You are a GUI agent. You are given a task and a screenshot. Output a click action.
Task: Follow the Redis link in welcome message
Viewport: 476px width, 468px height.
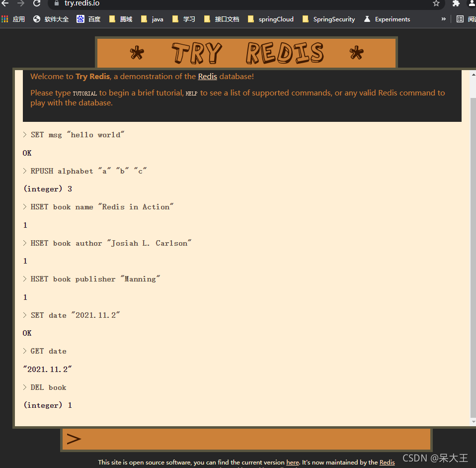pyautogui.click(x=207, y=77)
